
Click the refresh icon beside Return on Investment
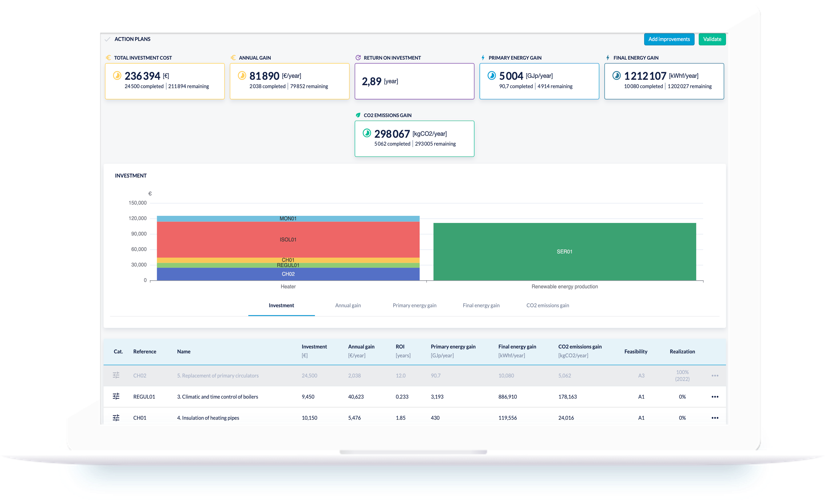[x=358, y=58]
